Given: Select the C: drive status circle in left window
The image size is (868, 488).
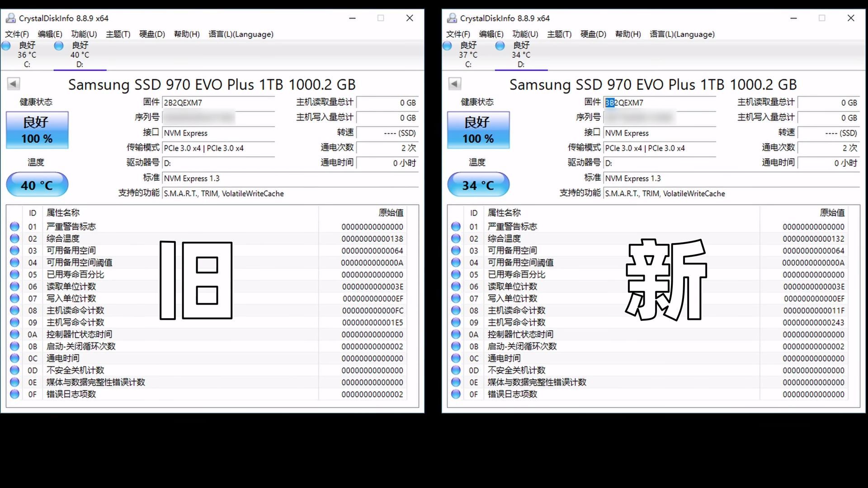Looking at the screenshot, I should (6, 46).
